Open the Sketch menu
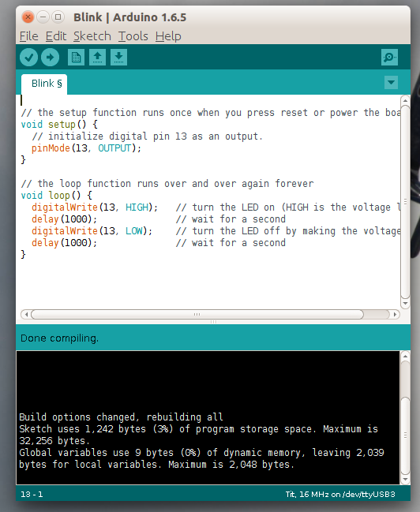420x512 pixels. point(92,36)
